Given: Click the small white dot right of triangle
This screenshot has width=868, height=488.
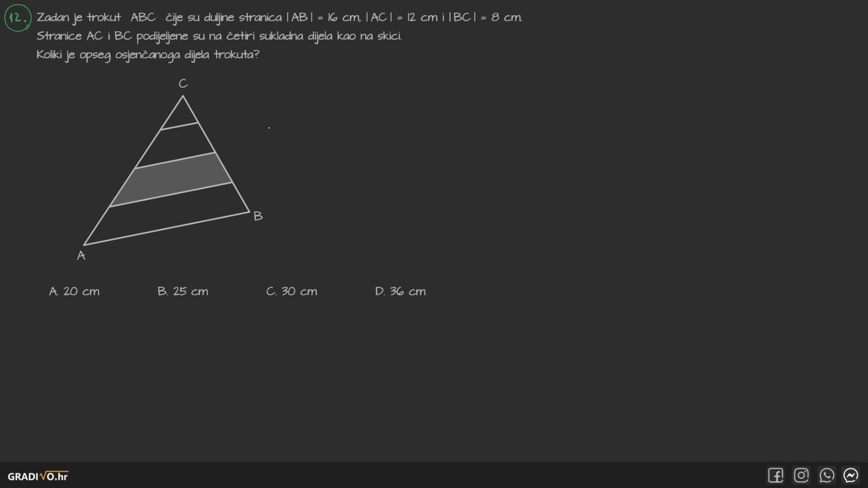Looking at the screenshot, I should point(269,128).
